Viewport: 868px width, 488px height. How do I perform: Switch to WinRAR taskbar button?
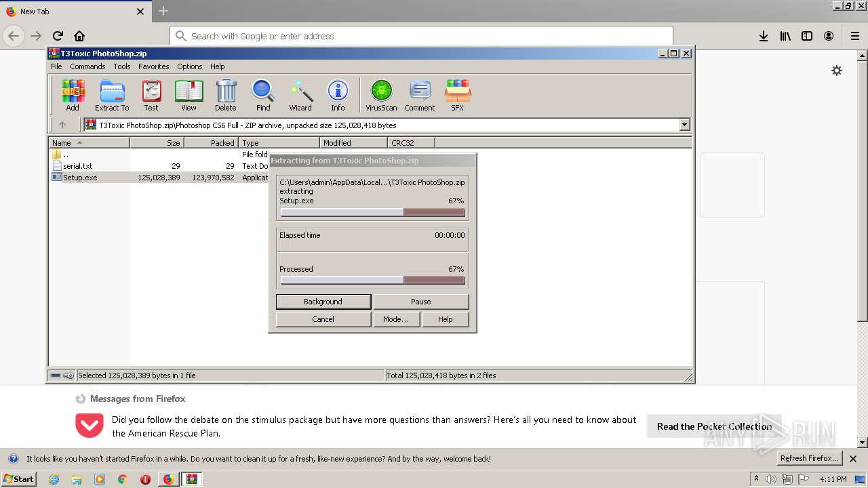(x=192, y=479)
